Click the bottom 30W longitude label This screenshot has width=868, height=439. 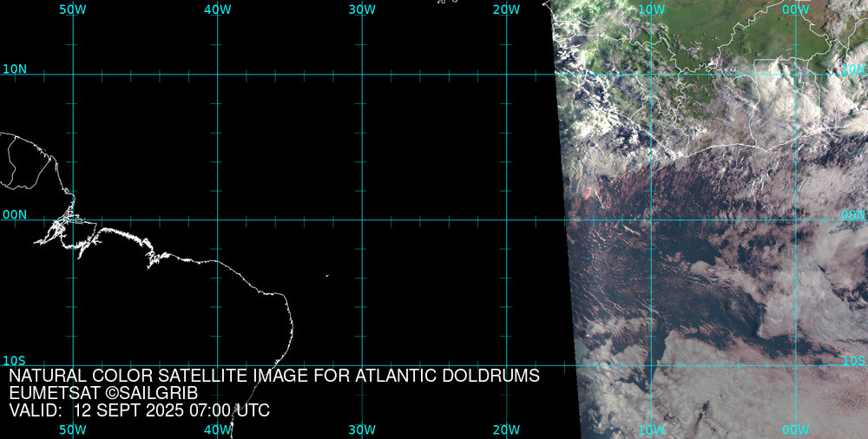tap(363, 429)
